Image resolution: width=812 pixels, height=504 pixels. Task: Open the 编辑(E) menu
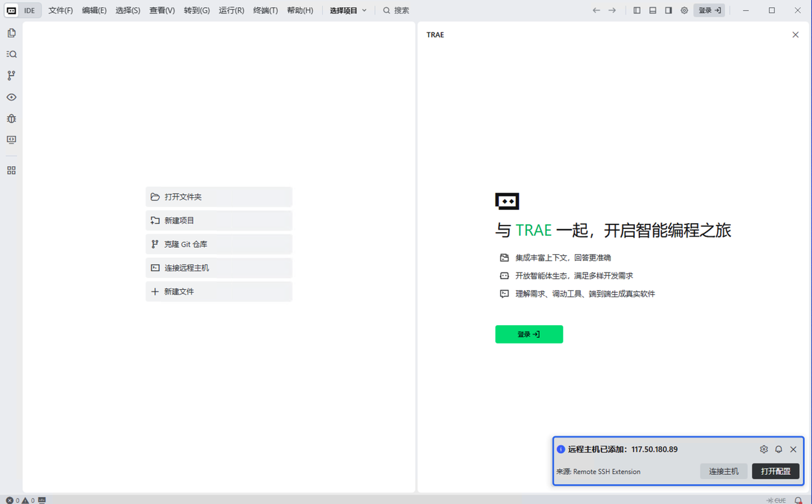[95, 10]
